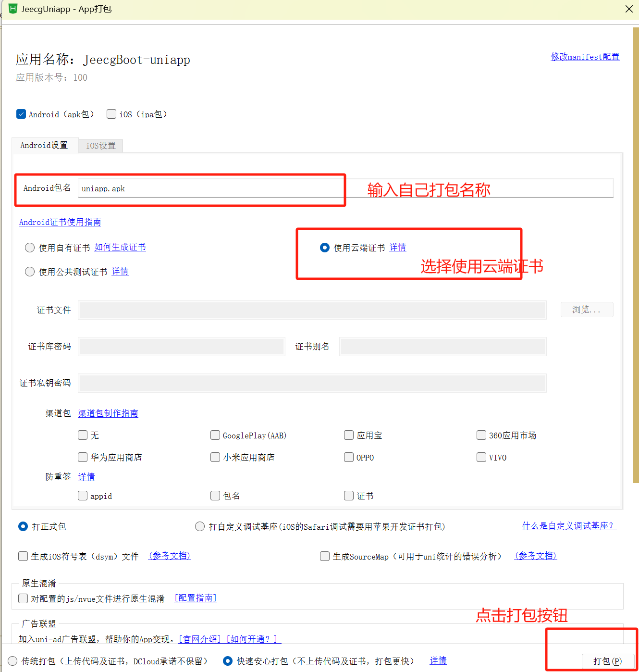The width and height of the screenshot is (639, 672).
Task: Open 详情 link beside 使用公共测试证书
Action: (x=120, y=272)
